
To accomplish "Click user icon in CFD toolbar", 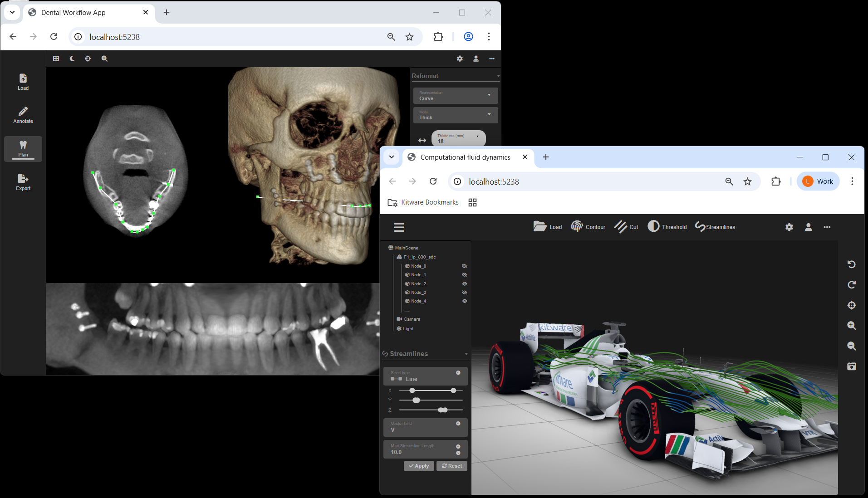I will pos(808,227).
